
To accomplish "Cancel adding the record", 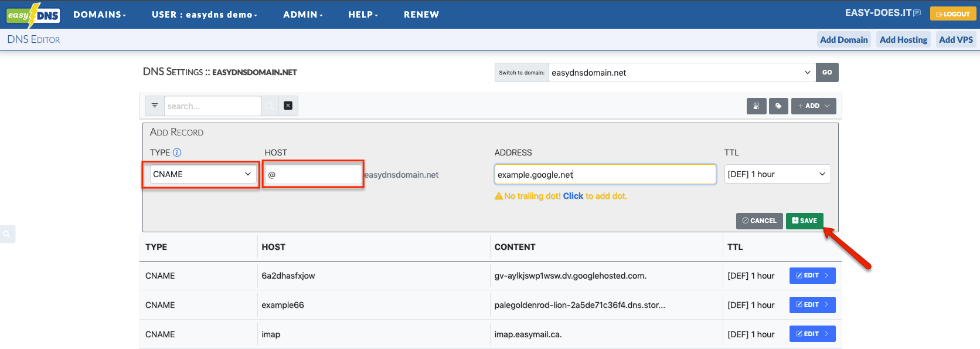I will [759, 221].
